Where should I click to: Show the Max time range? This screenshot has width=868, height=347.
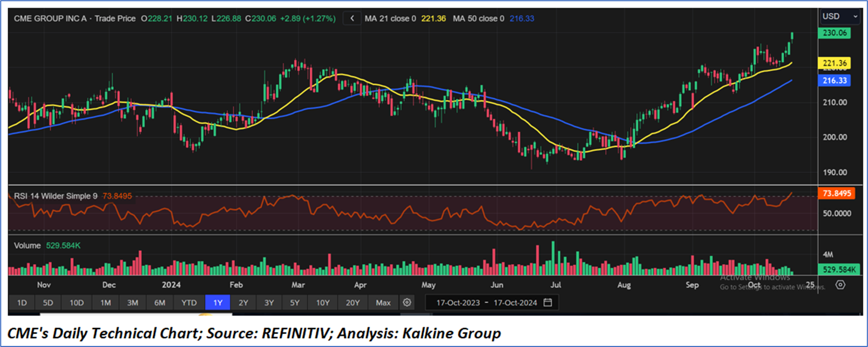point(383,303)
